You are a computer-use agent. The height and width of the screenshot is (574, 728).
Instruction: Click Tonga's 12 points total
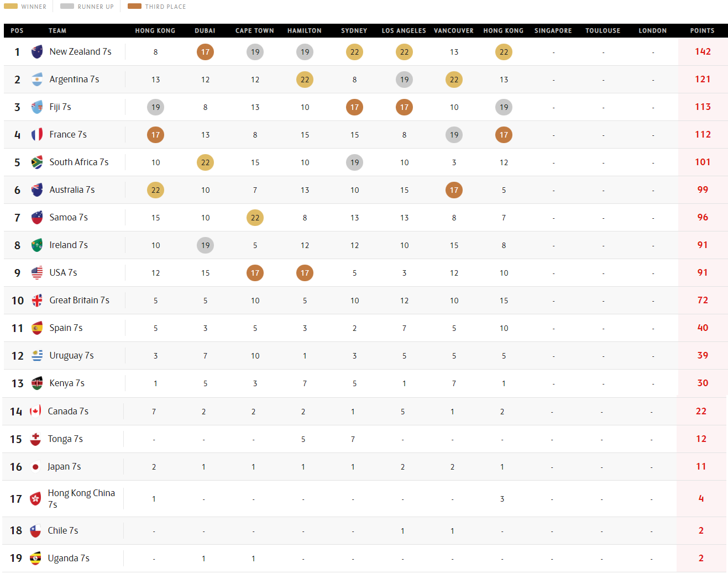point(701,439)
